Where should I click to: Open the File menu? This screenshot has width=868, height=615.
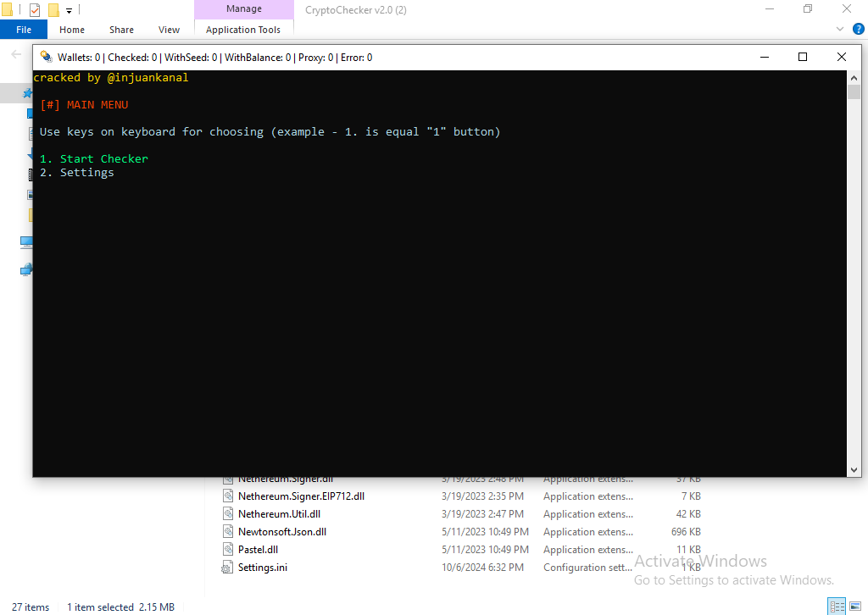(24, 30)
